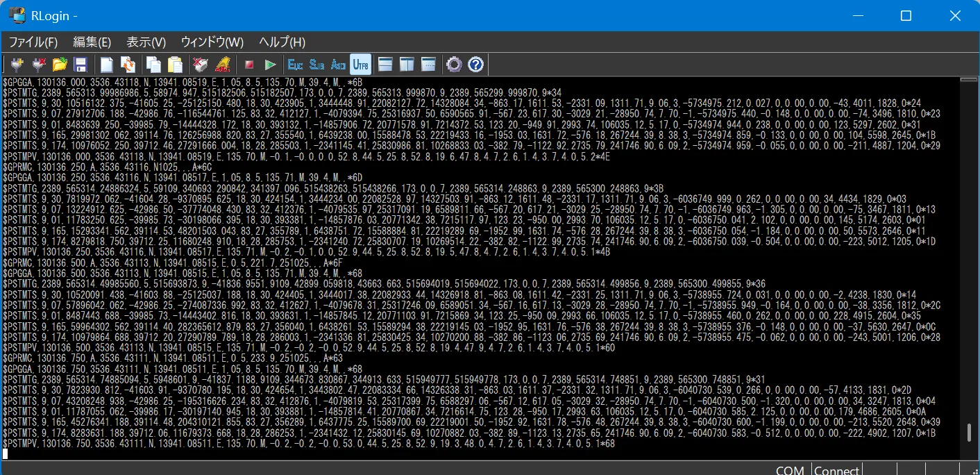Open the 編集(E) menu
This screenshot has height=475, width=980.
click(92, 42)
